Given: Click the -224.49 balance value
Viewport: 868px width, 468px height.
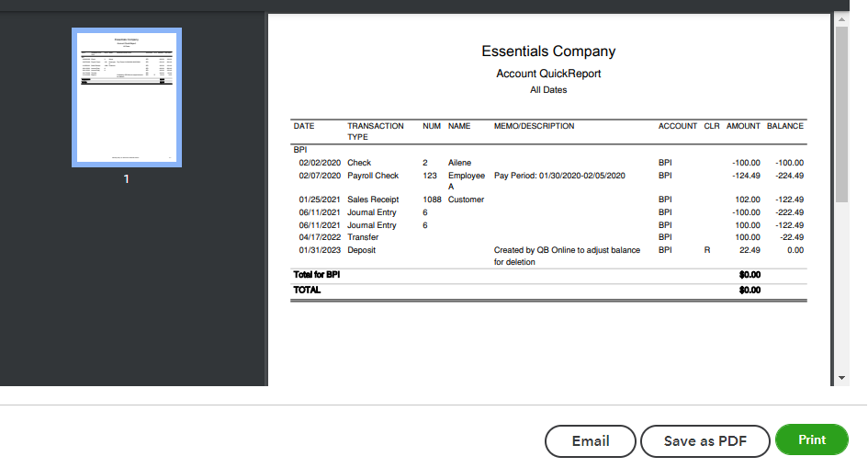Looking at the screenshot, I should [x=789, y=176].
